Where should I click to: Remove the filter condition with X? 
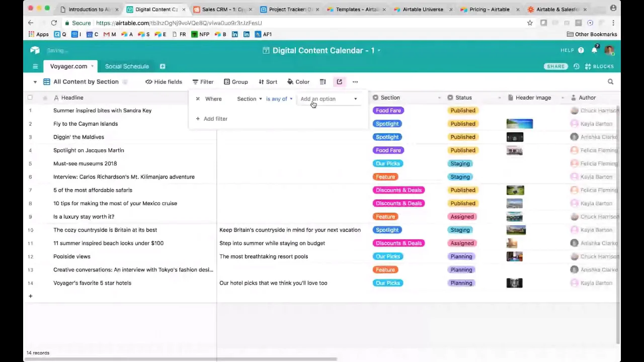pyautogui.click(x=198, y=99)
